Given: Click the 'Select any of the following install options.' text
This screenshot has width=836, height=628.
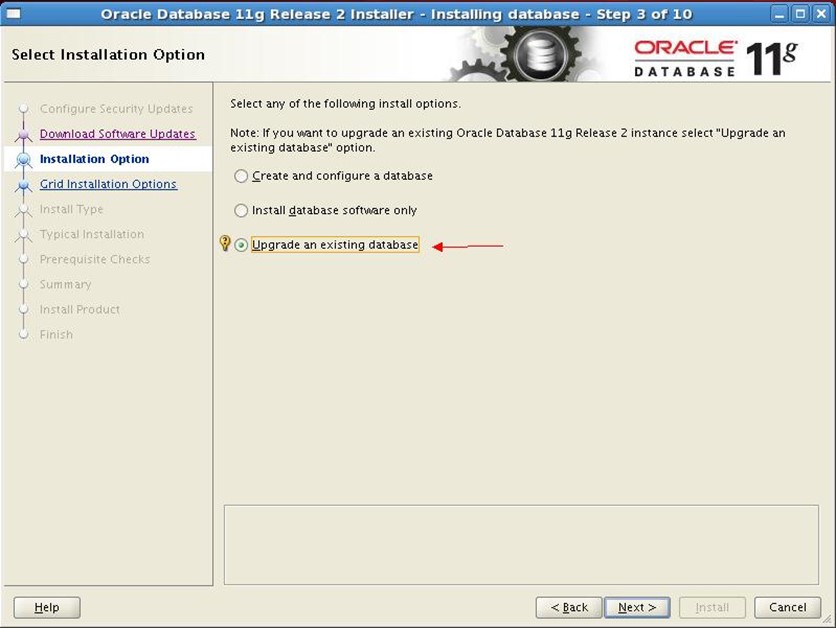Looking at the screenshot, I should [x=345, y=103].
